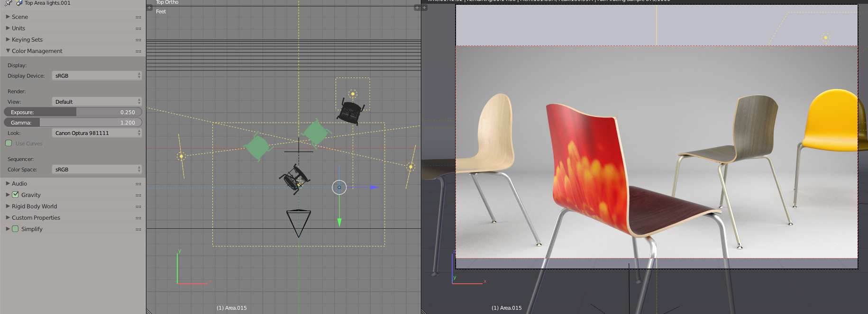Viewport: 868px width, 314px height.
Task: Click the object datablock icon beside Top Area lights.001
Action: click(x=19, y=3)
